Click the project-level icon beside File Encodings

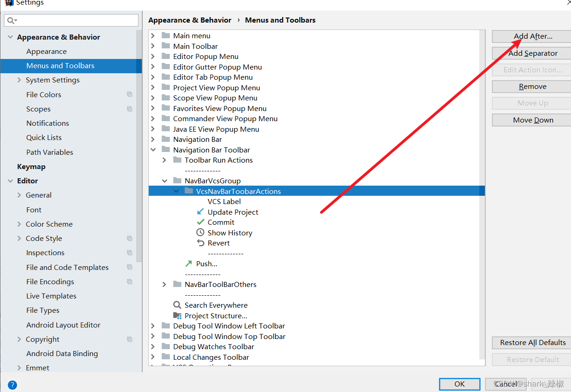(x=130, y=281)
